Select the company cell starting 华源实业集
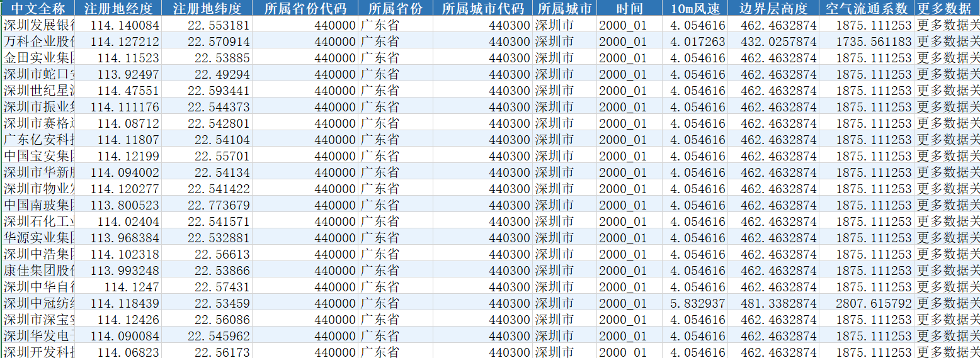Viewport: 980px width, 358px height. (x=38, y=238)
